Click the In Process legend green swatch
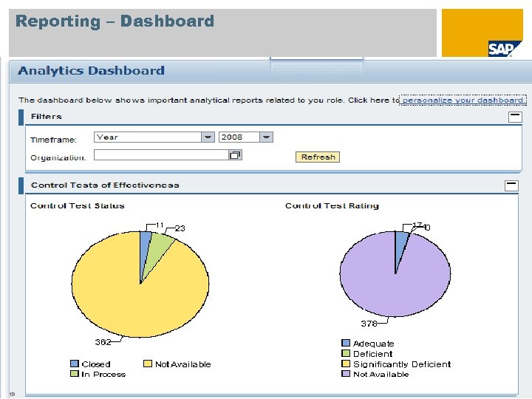This screenshot has height=399, width=532. (x=75, y=374)
